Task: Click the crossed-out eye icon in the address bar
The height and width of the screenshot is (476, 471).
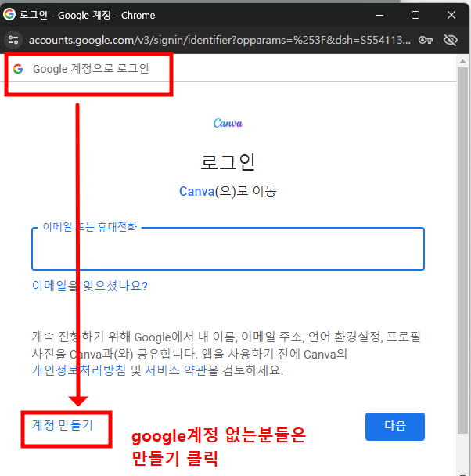Action: (451, 40)
